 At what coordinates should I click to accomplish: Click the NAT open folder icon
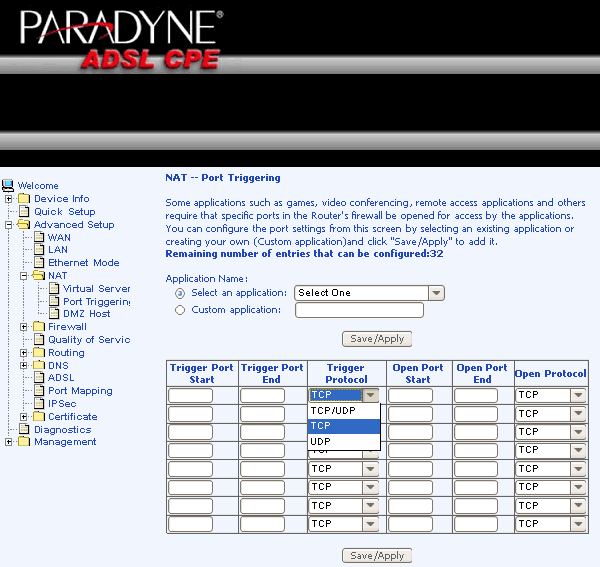[x=38, y=275]
